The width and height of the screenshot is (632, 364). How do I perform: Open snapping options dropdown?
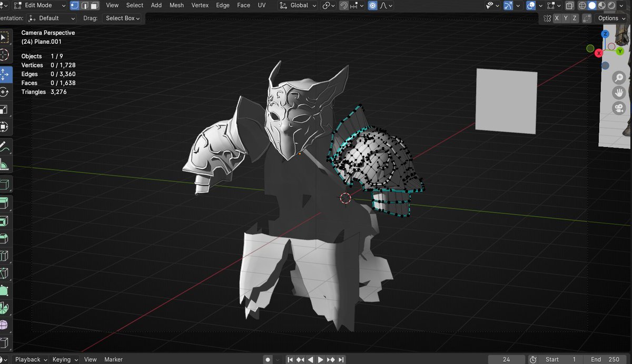click(x=358, y=5)
